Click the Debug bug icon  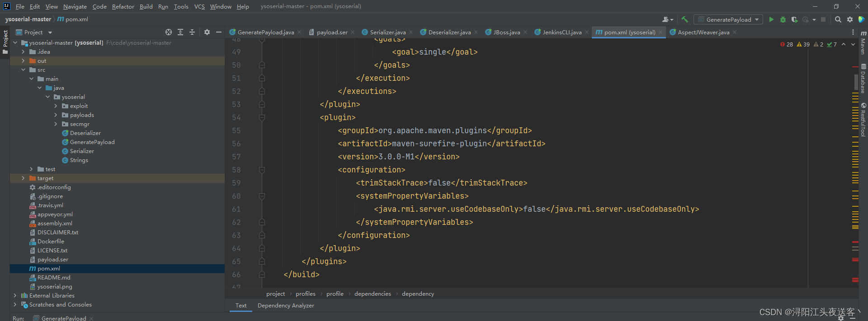click(x=783, y=19)
